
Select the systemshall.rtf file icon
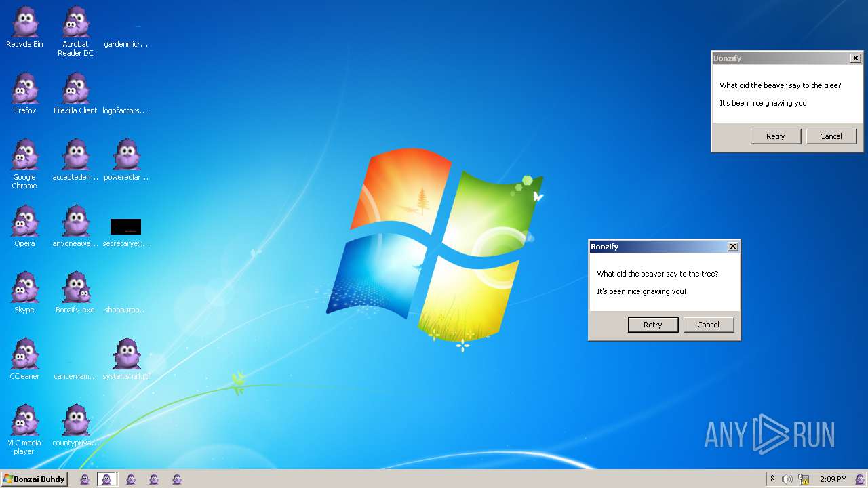pyautogui.click(x=126, y=354)
